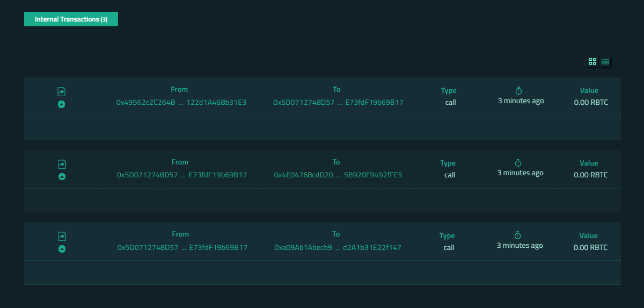Viewport: 644px width, 308px height.
Task: Select '0.00 RBTC' value in first card
Action: click(591, 102)
